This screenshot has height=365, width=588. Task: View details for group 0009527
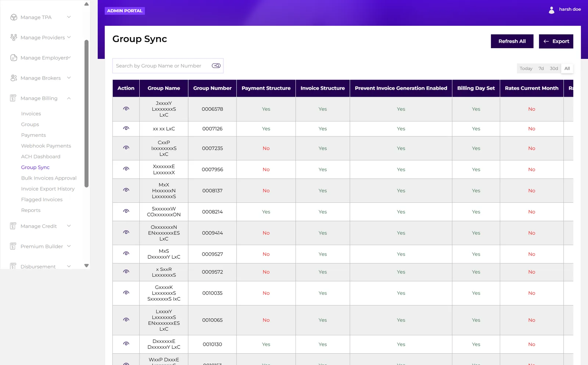[x=126, y=254]
